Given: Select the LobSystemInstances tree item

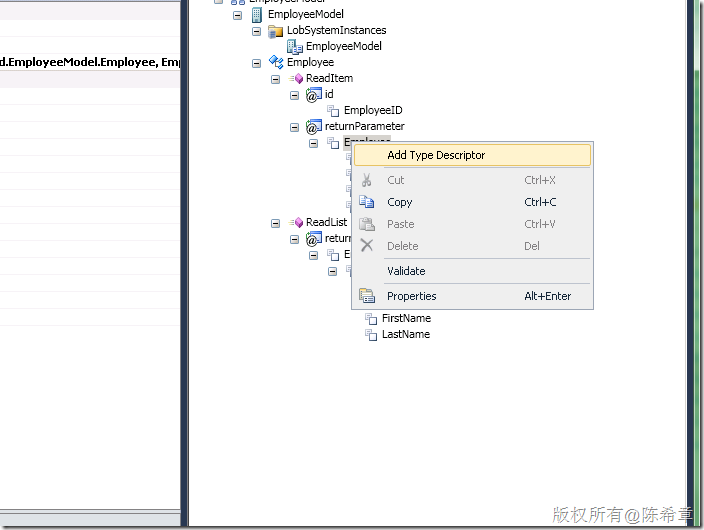Looking at the screenshot, I should 337,30.
